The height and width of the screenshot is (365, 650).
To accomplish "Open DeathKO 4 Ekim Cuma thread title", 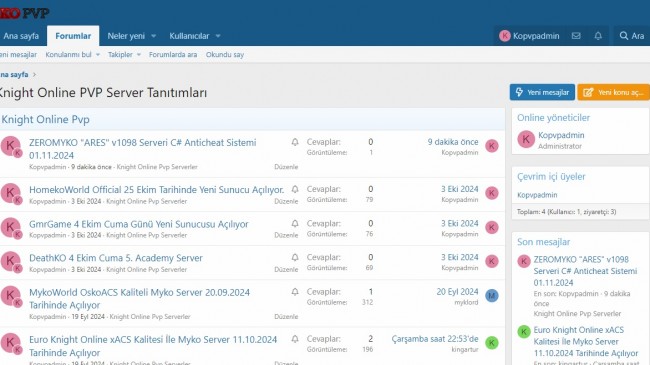I will (116, 258).
